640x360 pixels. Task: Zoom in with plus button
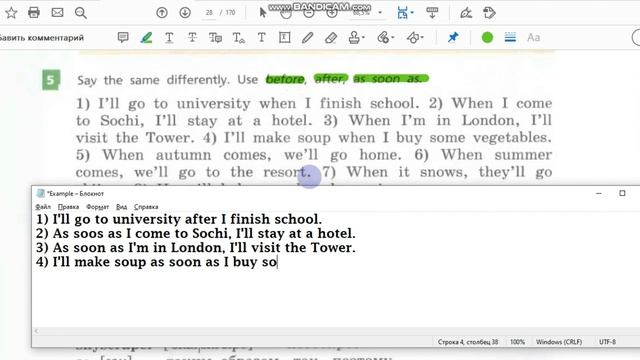point(332,13)
